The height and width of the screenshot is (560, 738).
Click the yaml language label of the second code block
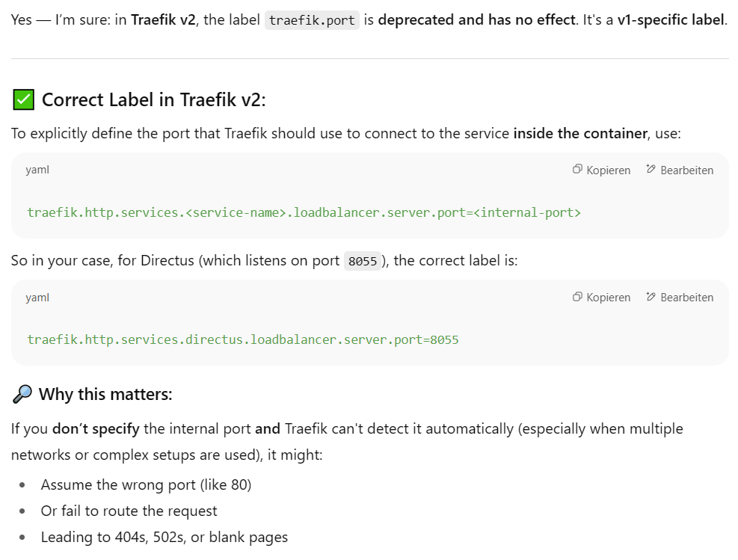(x=37, y=297)
